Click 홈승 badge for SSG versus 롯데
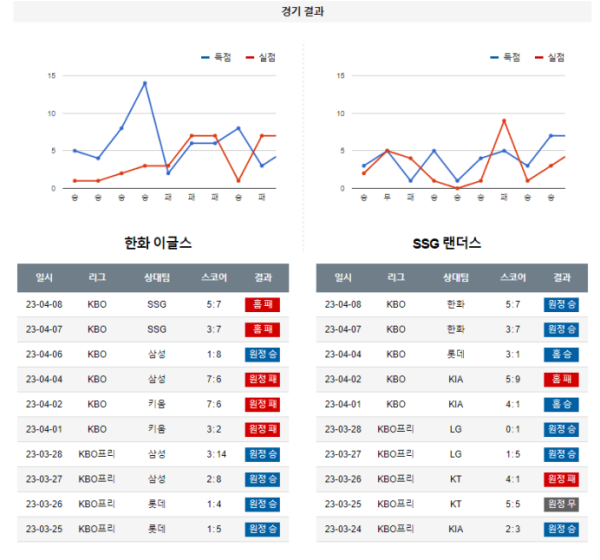Screen dimensions: 600x560 click(561, 354)
